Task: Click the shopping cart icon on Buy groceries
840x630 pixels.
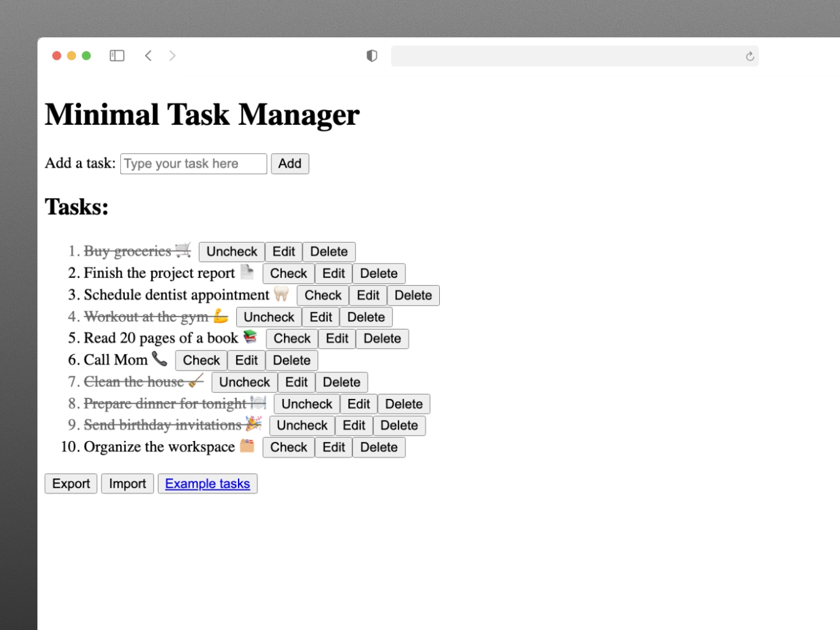Action: coord(181,251)
